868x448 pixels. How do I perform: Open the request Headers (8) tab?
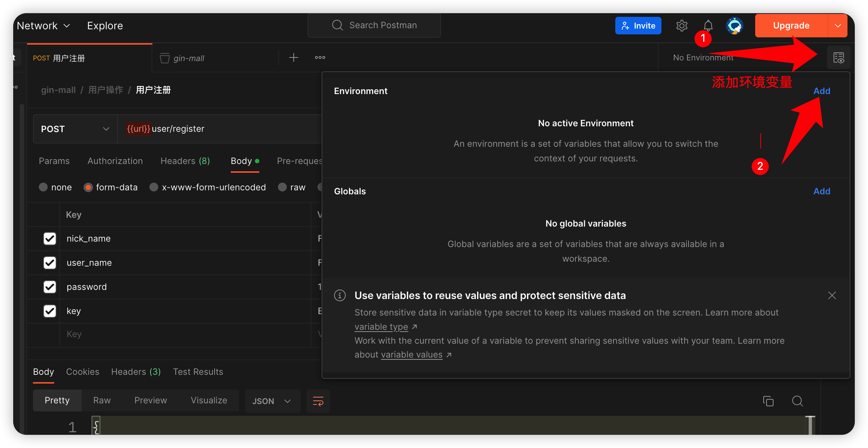point(185,161)
